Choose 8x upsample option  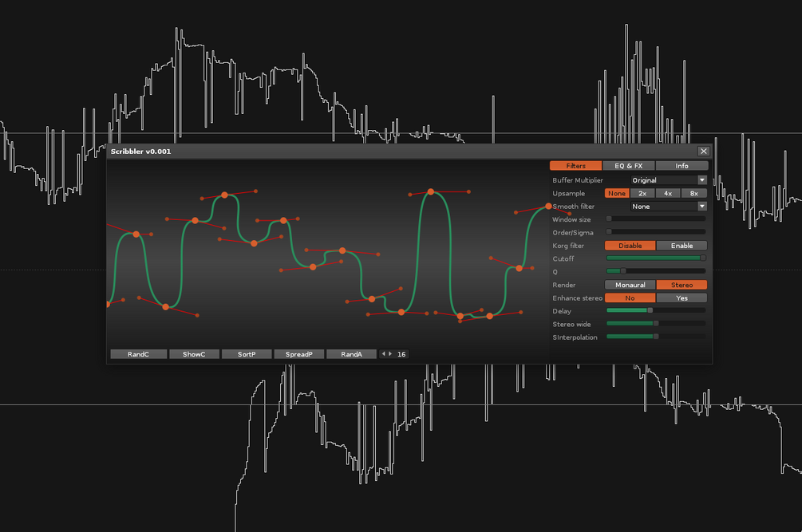point(694,193)
